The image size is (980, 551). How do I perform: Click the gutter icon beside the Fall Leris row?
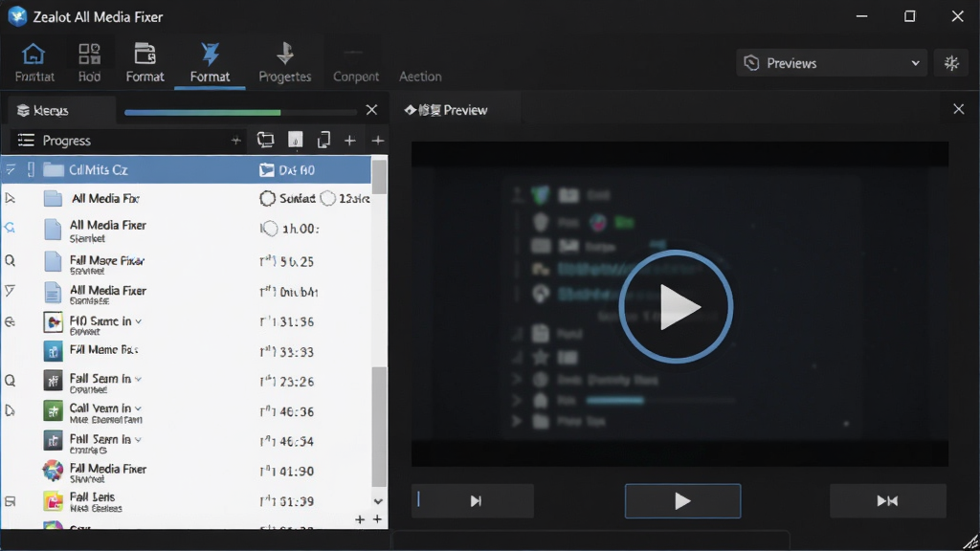pos(10,501)
